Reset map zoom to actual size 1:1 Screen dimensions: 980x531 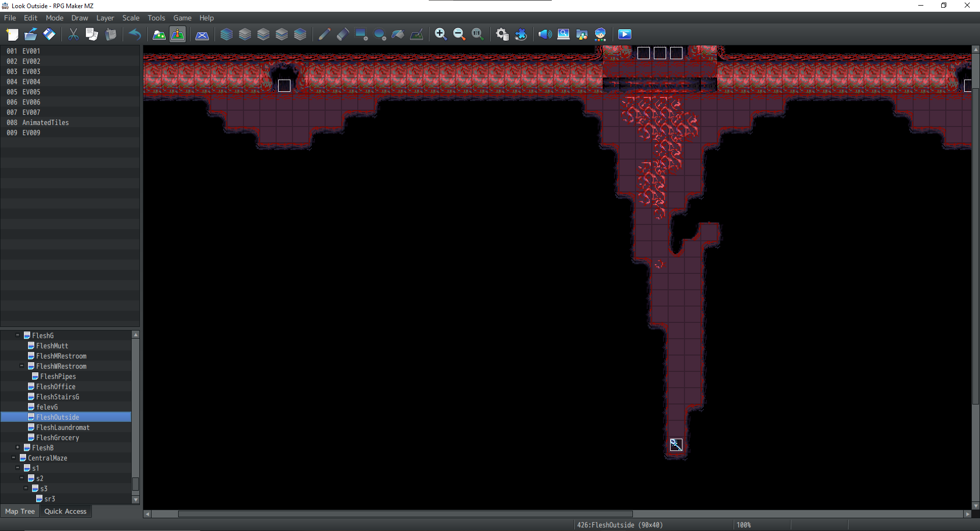click(478, 34)
